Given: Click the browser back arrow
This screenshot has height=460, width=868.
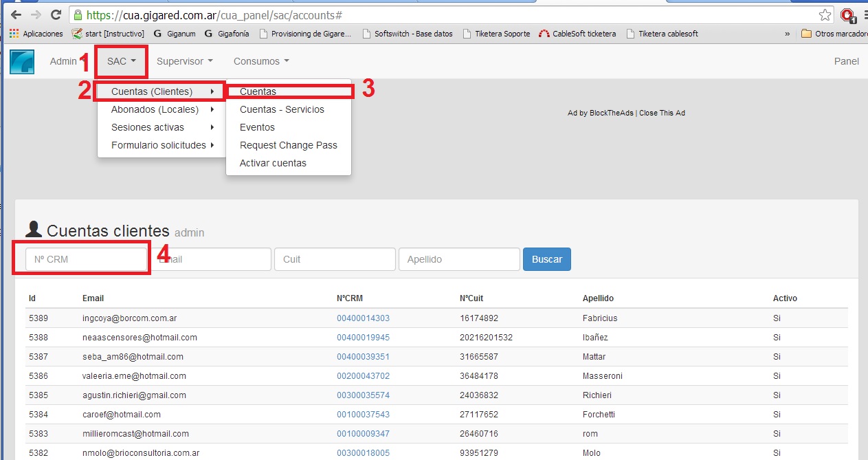Looking at the screenshot, I should coord(16,14).
